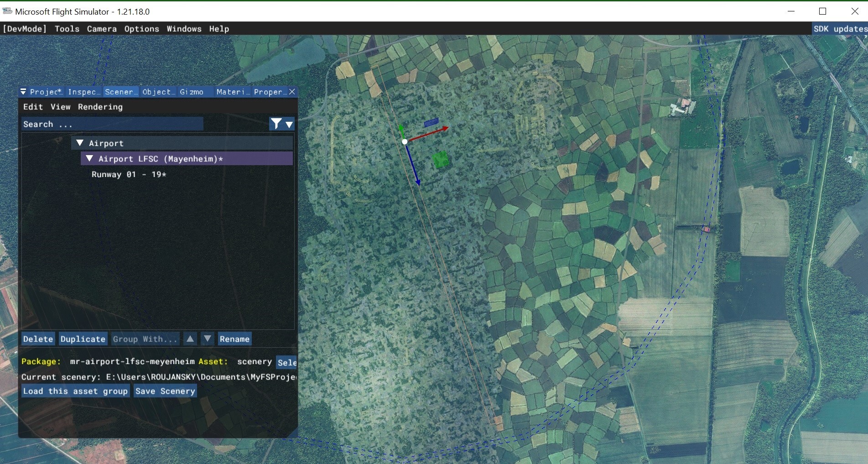The image size is (868, 464).
Task: Move selected item down with the down arrow
Action: point(208,339)
